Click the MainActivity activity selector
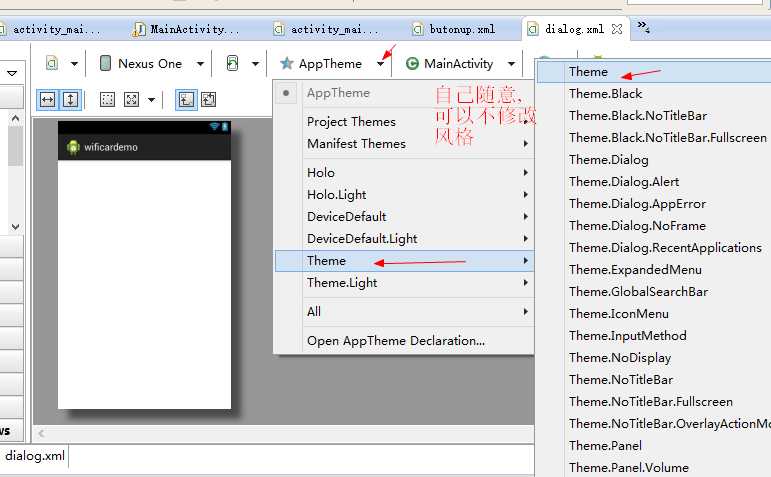This screenshot has height=477, width=771. [449, 63]
